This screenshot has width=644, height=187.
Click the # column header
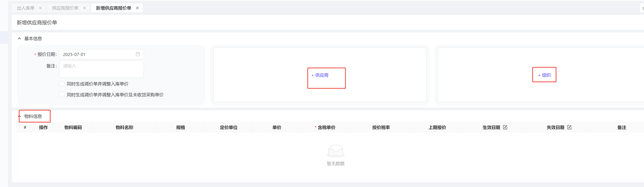tap(25, 127)
